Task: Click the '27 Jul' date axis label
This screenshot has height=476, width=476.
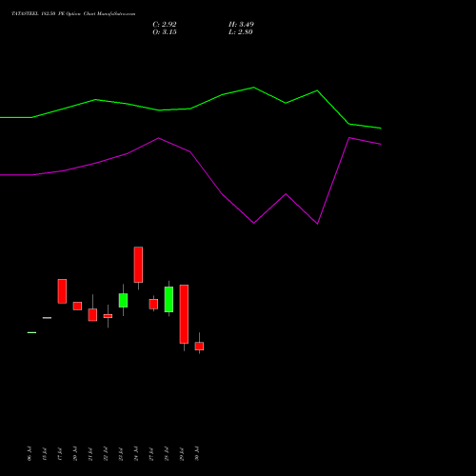Action: click(151, 453)
